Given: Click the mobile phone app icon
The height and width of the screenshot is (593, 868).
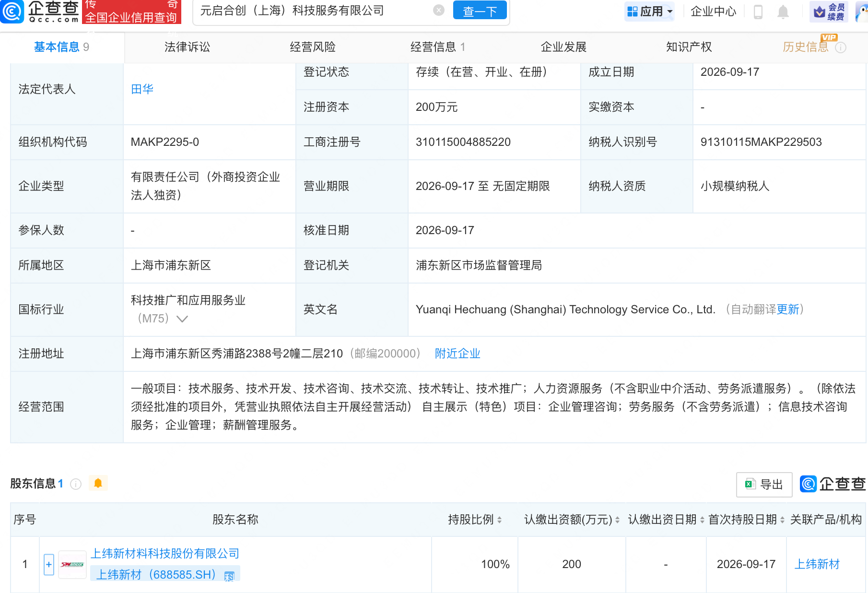Looking at the screenshot, I should coord(758,12).
